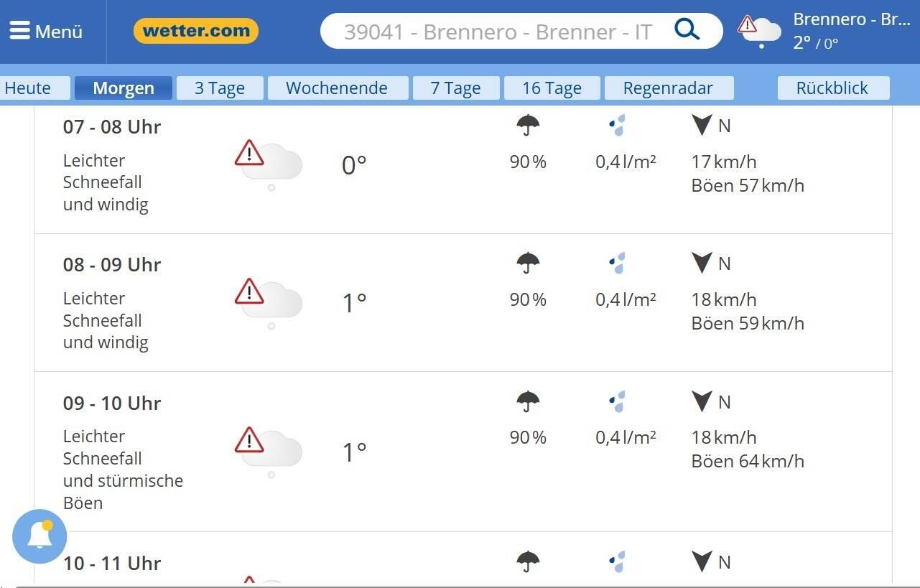Open the Wochenende forecast tab
This screenshot has height=588, width=920.
coord(337,88)
